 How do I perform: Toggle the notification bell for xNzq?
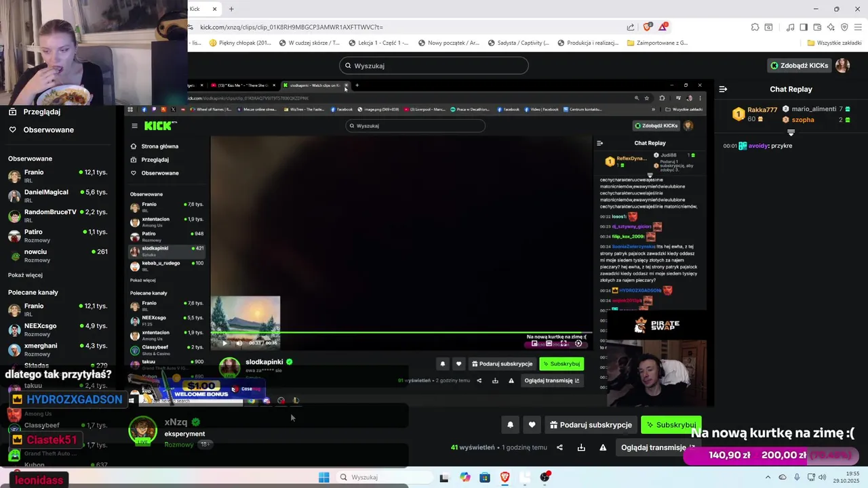point(510,425)
